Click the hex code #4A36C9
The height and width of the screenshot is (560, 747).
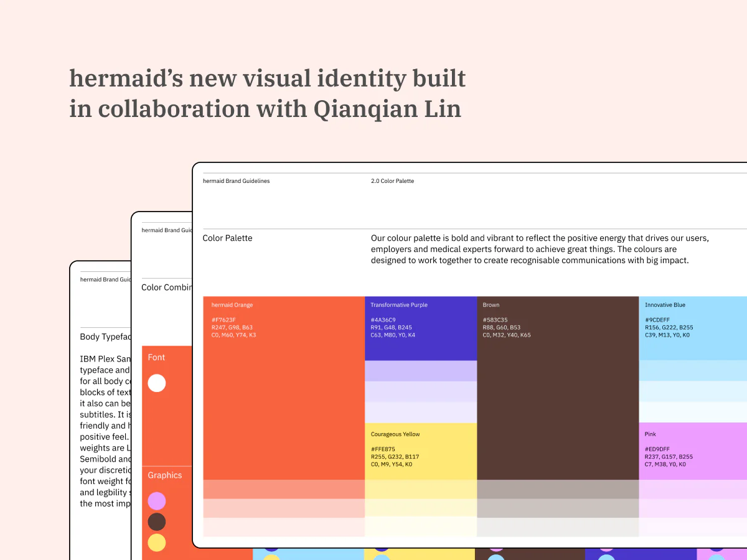(383, 320)
